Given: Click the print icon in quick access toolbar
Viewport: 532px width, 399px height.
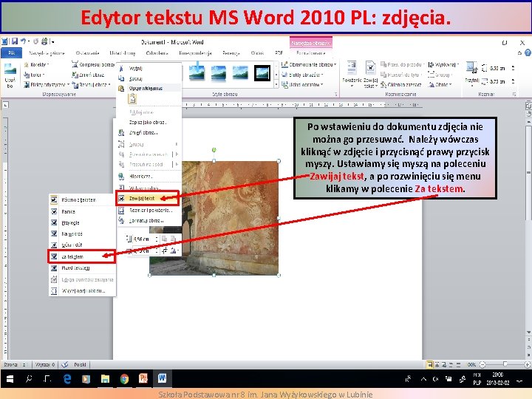Looking at the screenshot, I should [44, 41].
